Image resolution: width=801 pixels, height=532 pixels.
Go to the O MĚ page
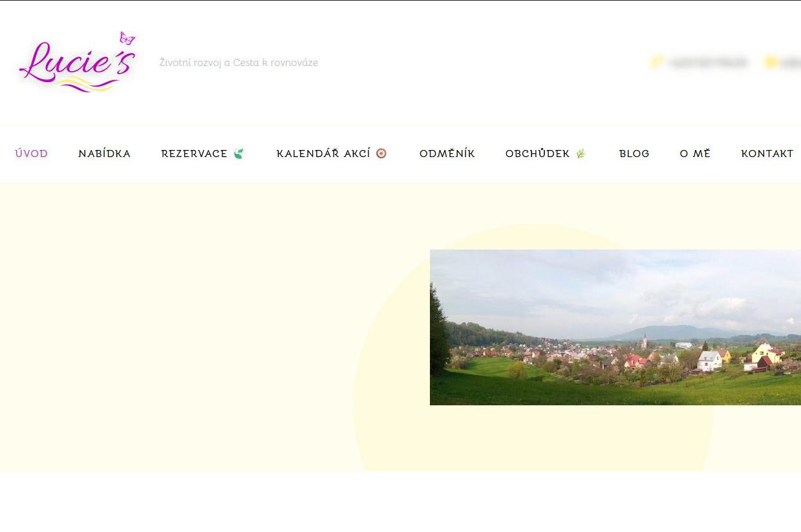pos(695,154)
